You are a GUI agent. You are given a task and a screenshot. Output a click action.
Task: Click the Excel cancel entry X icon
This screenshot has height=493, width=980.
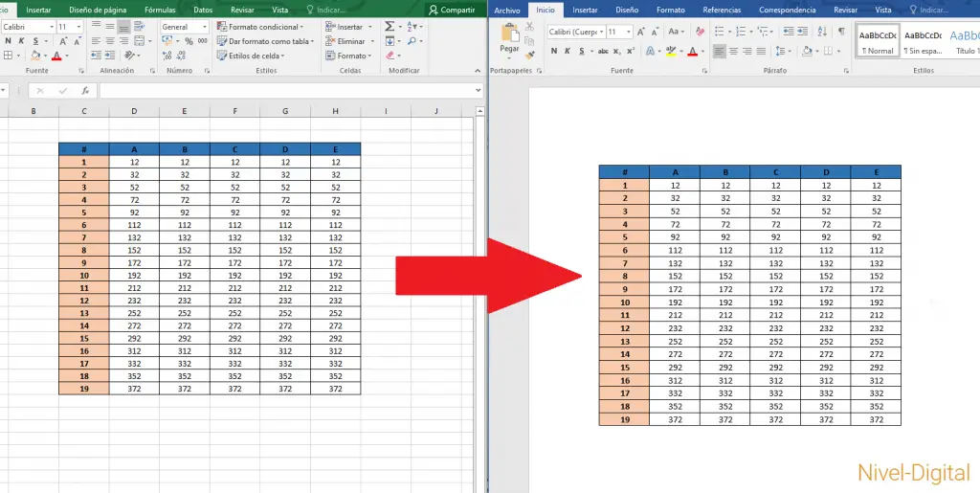[40, 91]
